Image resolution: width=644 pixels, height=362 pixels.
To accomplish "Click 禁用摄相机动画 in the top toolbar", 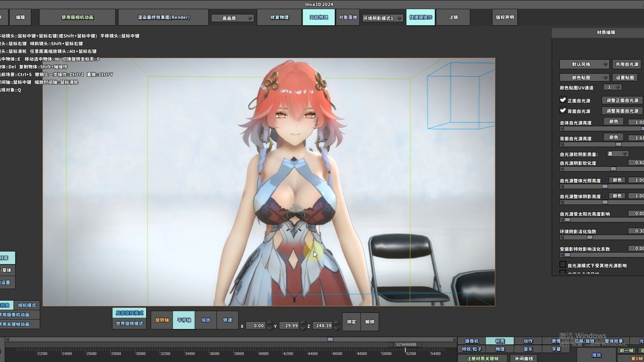I will click(x=77, y=17).
